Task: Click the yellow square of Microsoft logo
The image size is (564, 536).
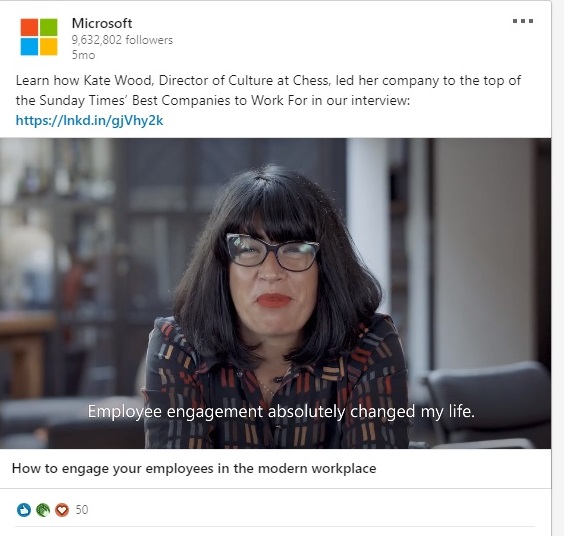Action: pos(49,47)
